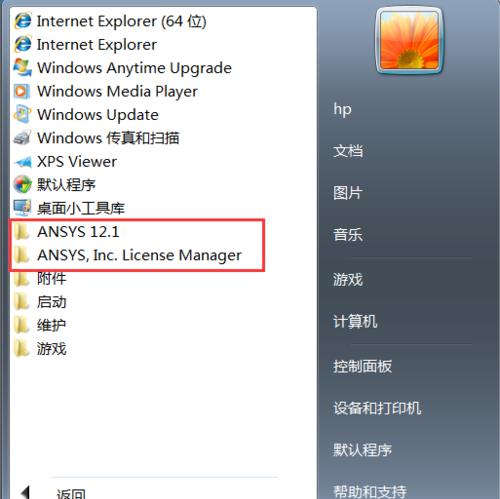
Task: Click the XPS Viewer icon
Action: (x=23, y=162)
